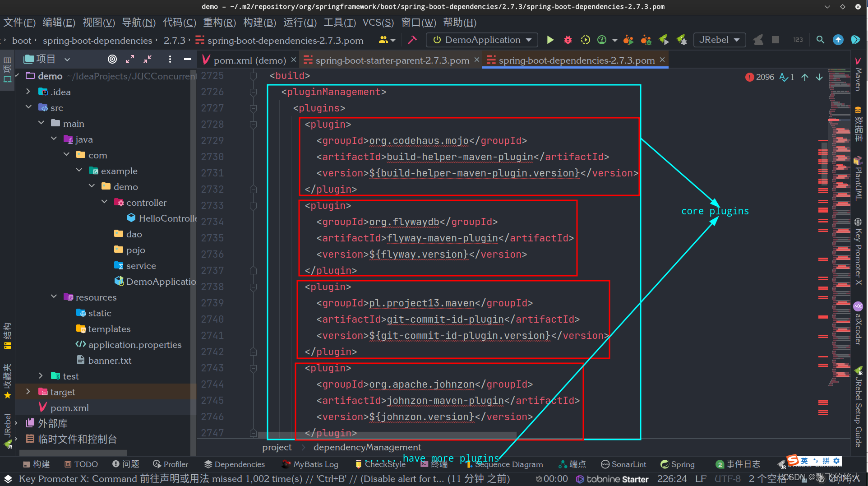Click dependencyManagement breadcrumb at editor bottom
The height and width of the screenshot is (486, 868).
coord(367,447)
